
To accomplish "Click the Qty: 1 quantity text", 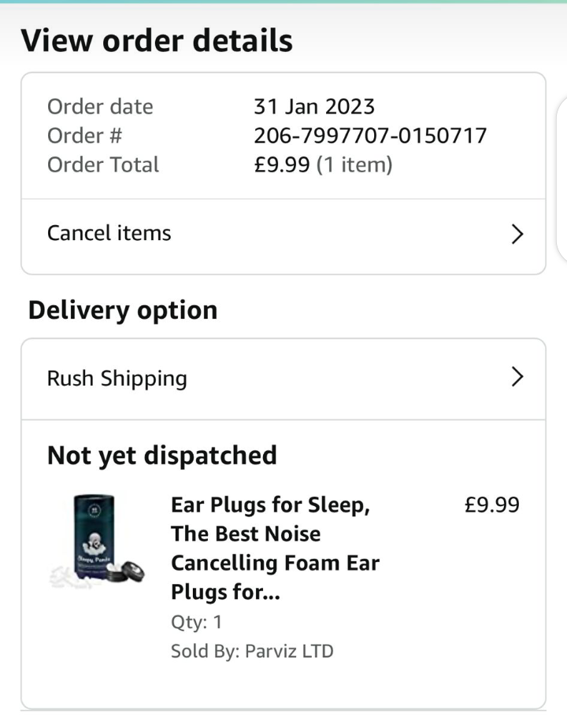I will 196,622.
